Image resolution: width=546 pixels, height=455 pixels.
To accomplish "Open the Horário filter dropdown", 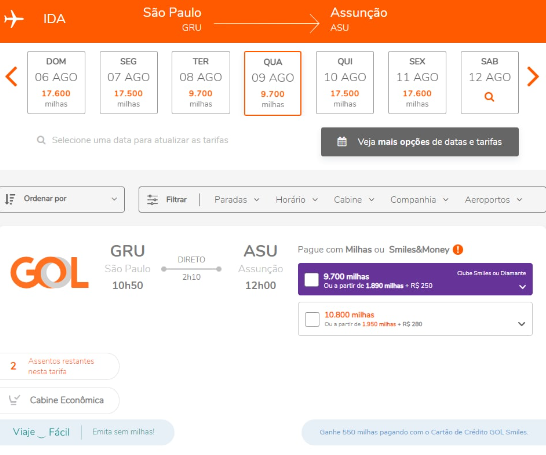I will click(x=297, y=200).
